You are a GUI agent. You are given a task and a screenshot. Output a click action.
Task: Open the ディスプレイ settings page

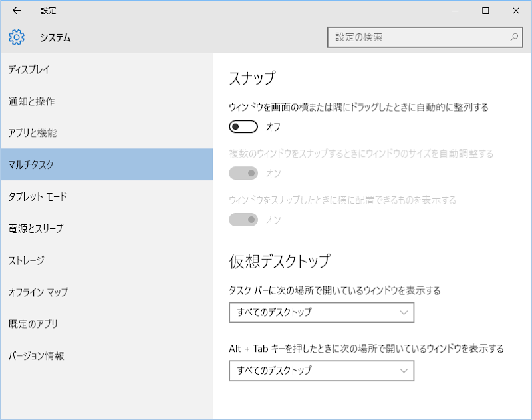(x=29, y=69)
